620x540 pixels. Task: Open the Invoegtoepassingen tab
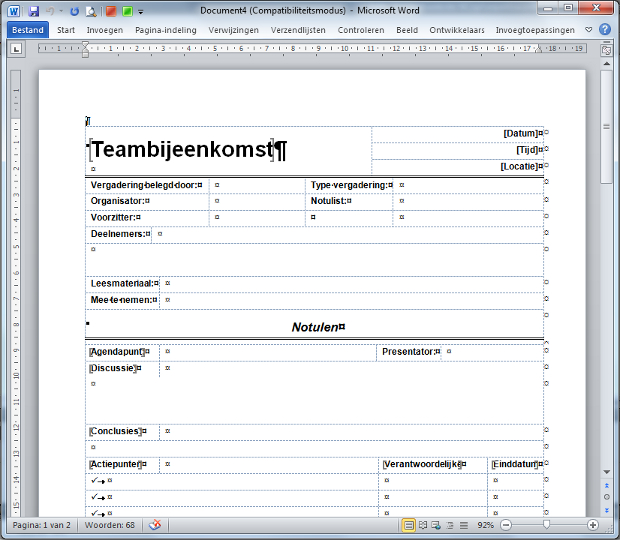[x=535, y=30]
